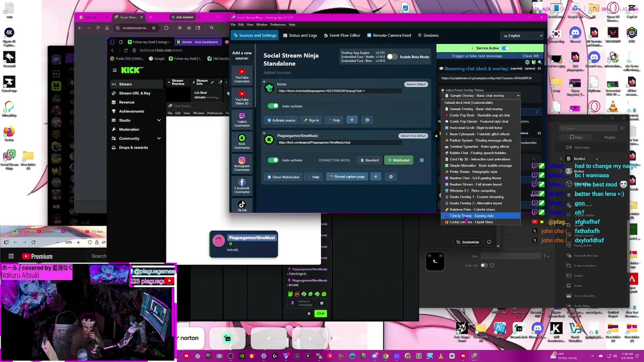Image resolution: width=644 pixels, height=362 pixels.
Task: Add a Facebook Username source
Action: tap(242, 186)
